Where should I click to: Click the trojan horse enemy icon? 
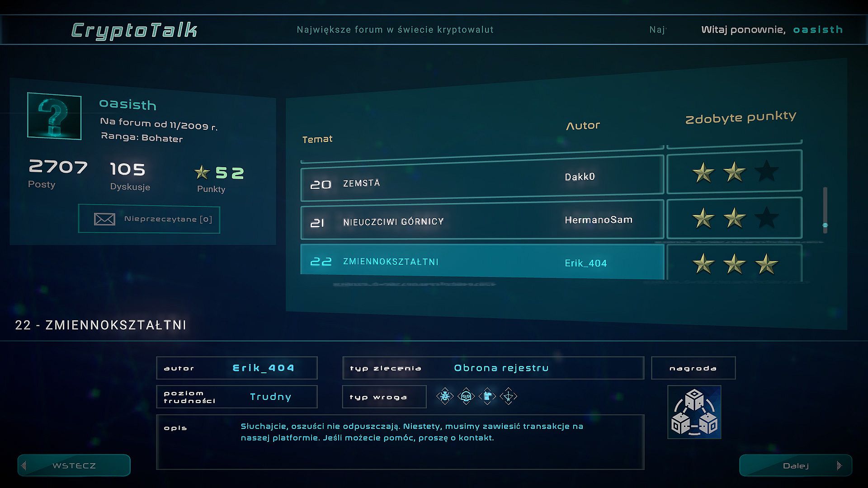pyautogui.click(x=487, y=397)
